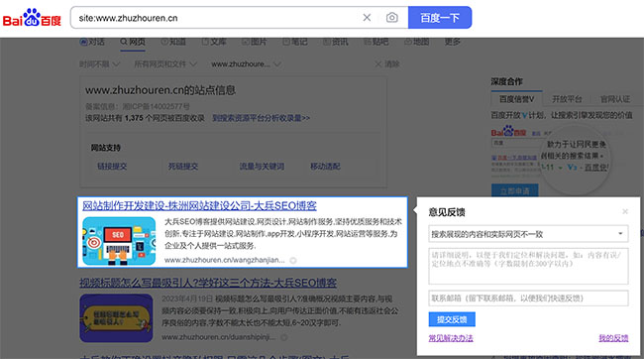The image size is (644, 359).
Task: Expand 所有网页和文件 filter dropdown
Action: 165,64
